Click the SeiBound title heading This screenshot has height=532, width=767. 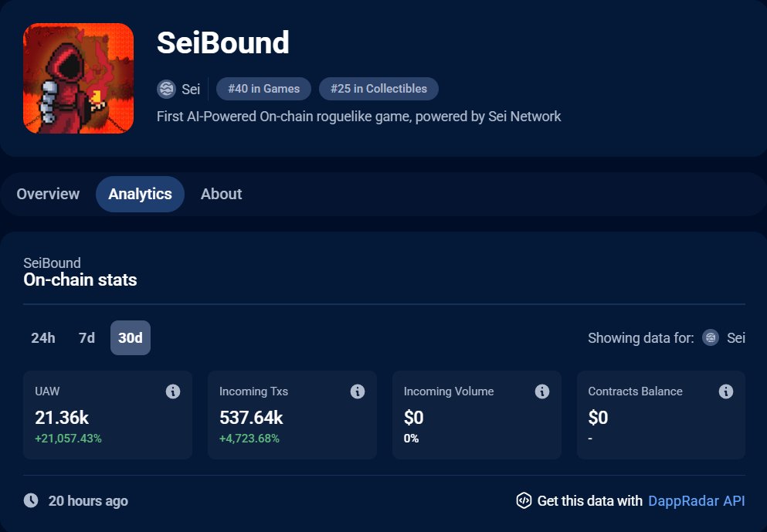222,43
